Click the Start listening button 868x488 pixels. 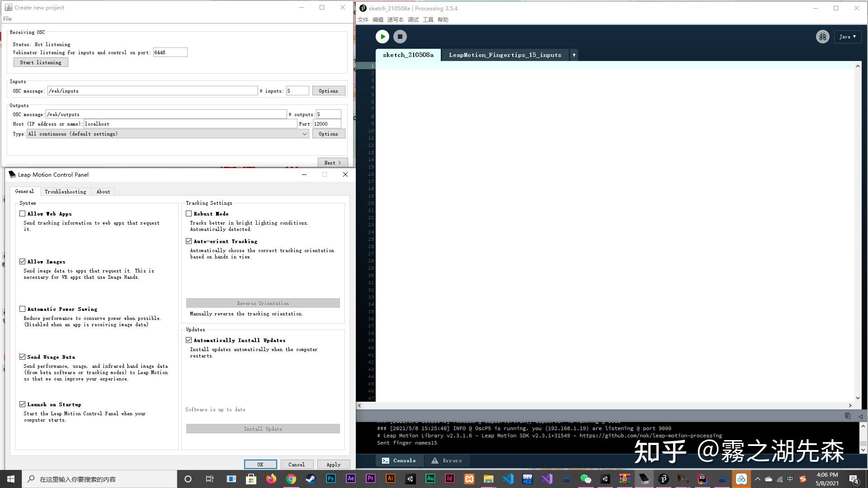point(41,62)
